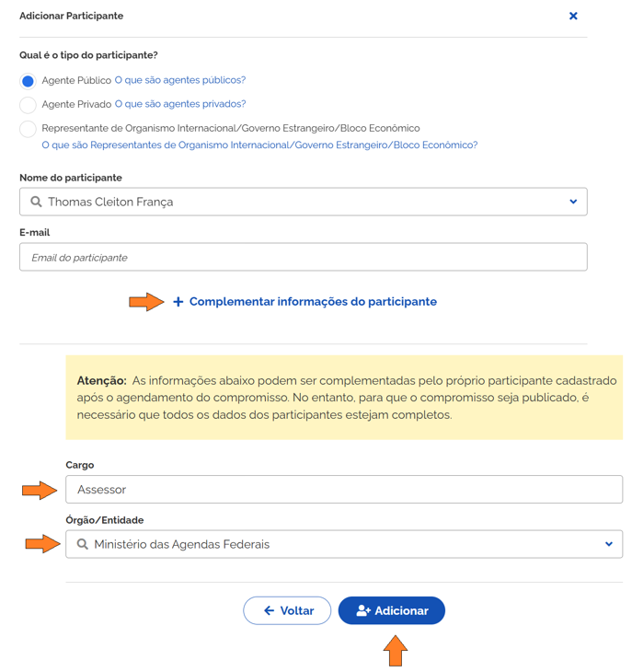Close the Adicionar Participante dialog
This screenshot has width=632, height=672.
pyautogui.click(x=573, y=16)
